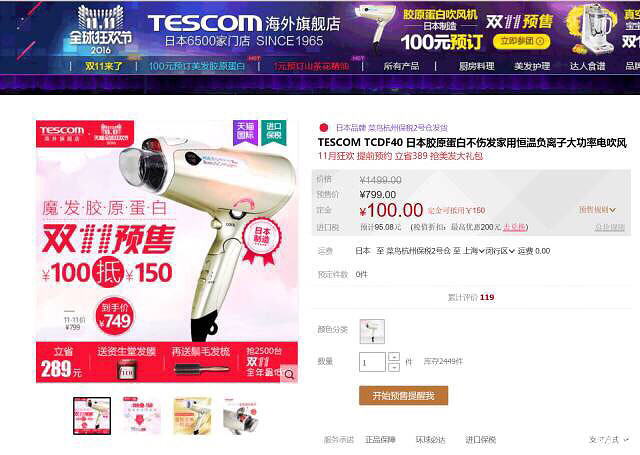Open the 厨房料理 navigation tab
The height and width of the screenshot is (455, 640).
point(476,66)
